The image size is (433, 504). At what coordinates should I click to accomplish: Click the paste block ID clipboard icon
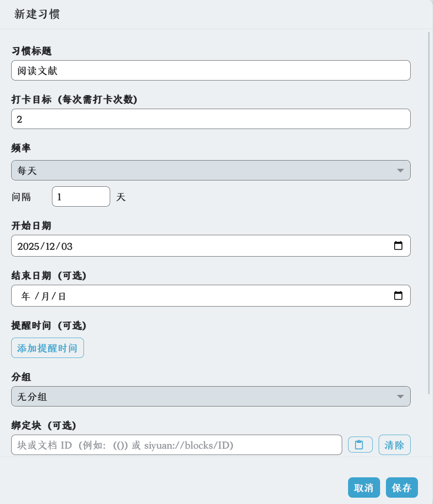[x=360, y=445]
